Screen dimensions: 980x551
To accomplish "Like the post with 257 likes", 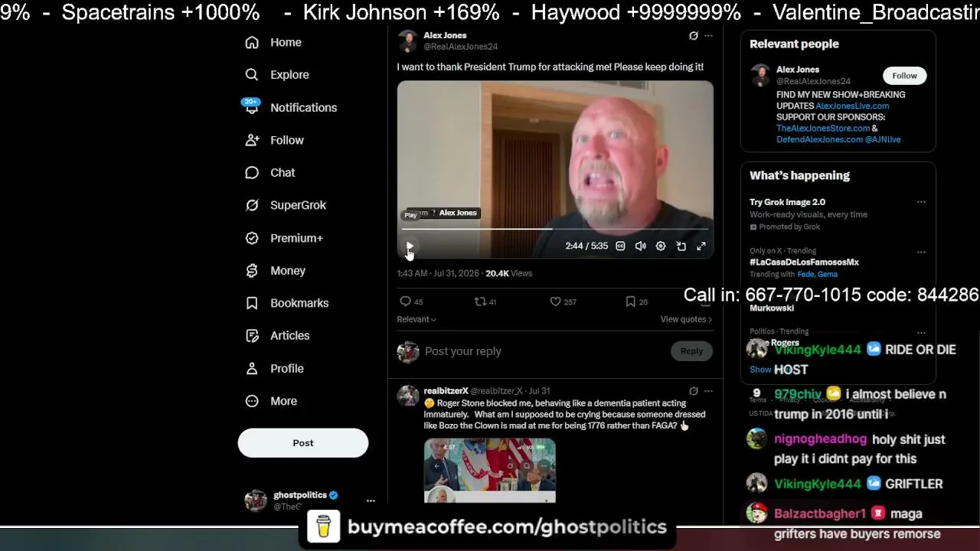I will (x=555, y=302).
